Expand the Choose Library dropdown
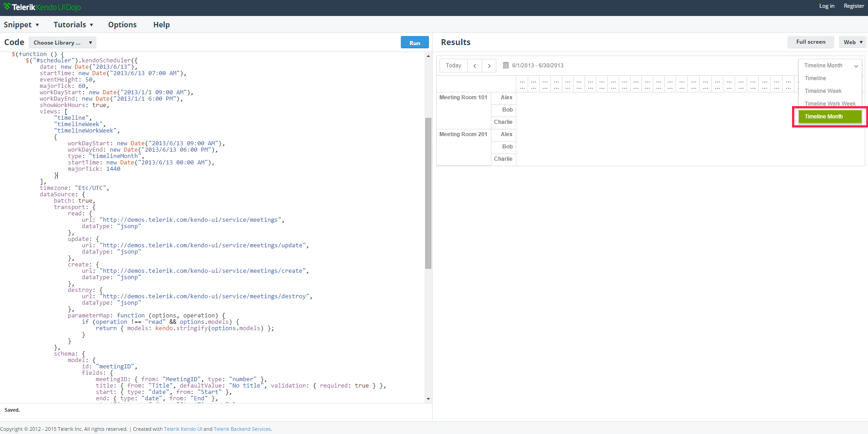868x434 pixels. [x=62, y=43]
